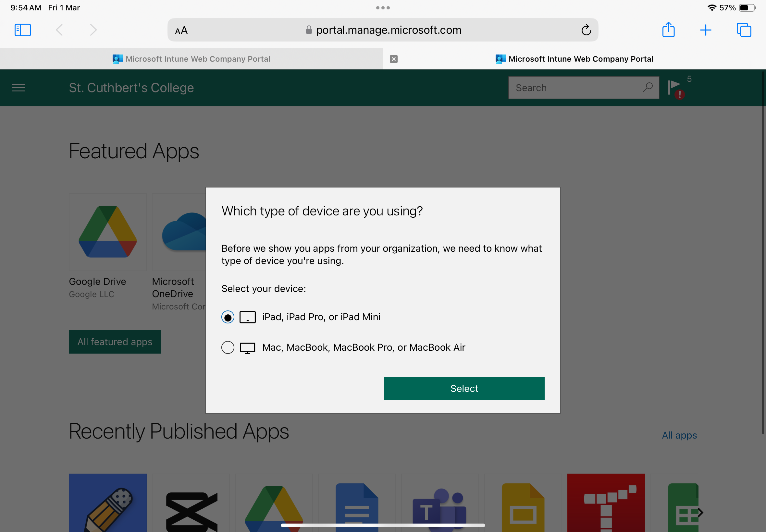Screen dimensions: 766x532
Task: Show the Safari tab overview
Action: 744,30
